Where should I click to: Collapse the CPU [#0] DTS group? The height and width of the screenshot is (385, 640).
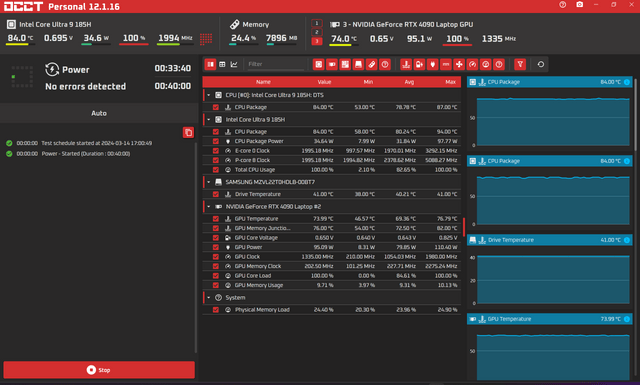(209, 95)
